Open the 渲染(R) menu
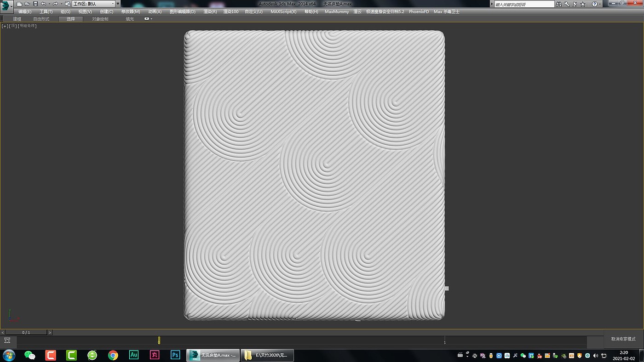This screenshot has width=644, height=362. [210, 11]
